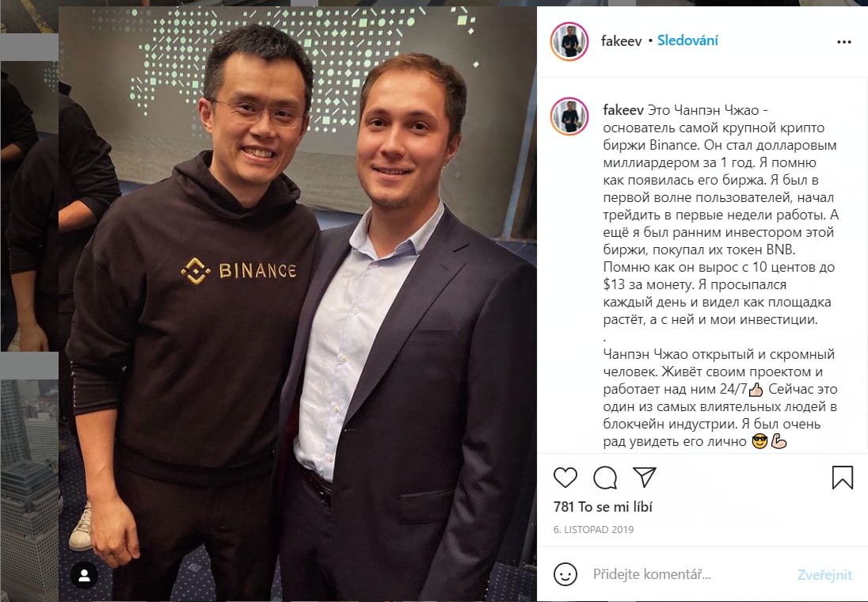Image resolution: width=868 pixels, height=602 pixels.
Task: Share post using paper plane icon
Action: tap(645, 477)
